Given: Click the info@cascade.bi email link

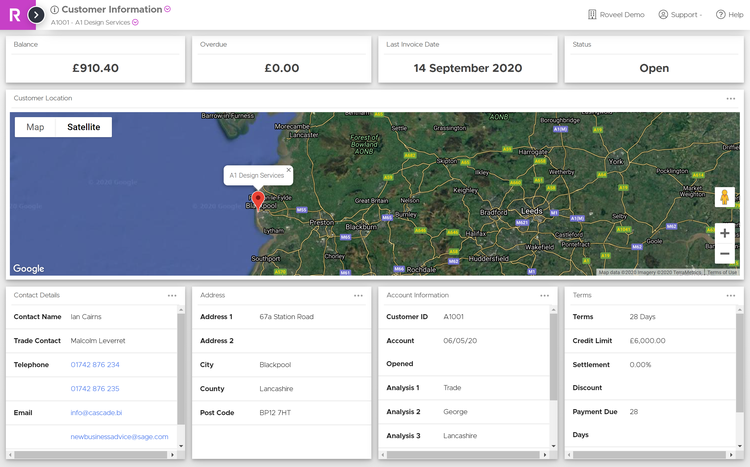Looking at the screenshot, I should tap(97, 412).
